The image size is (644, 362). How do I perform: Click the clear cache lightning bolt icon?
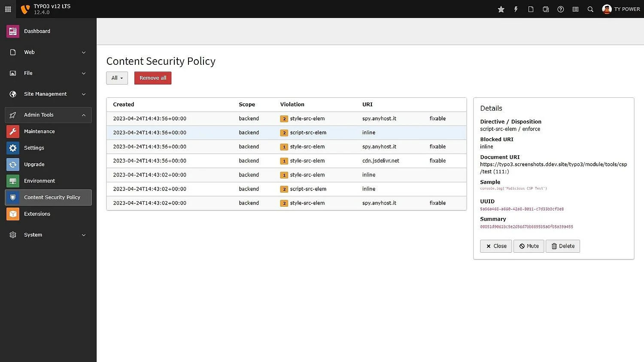[516, 9]
